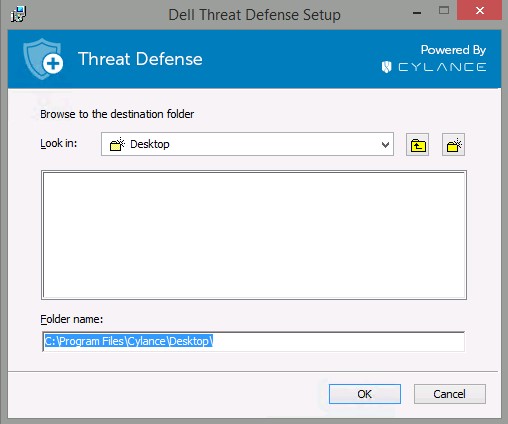Click the Threat Defense banner heading
508x424 pixels.
pos(140,59)
